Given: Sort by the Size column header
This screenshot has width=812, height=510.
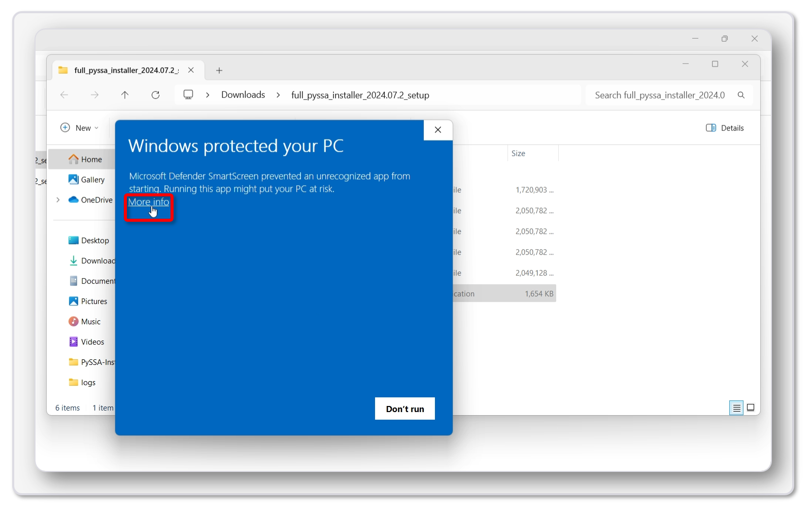Looking at the screenshot, I should (532, 153).
